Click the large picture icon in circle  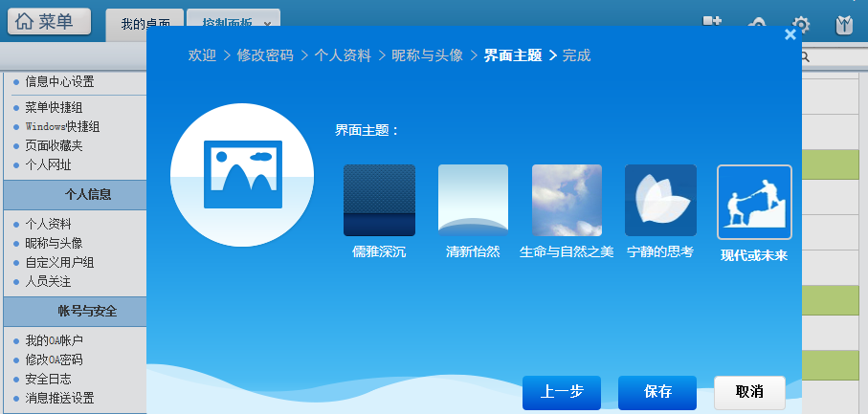[x=242, y=175]
